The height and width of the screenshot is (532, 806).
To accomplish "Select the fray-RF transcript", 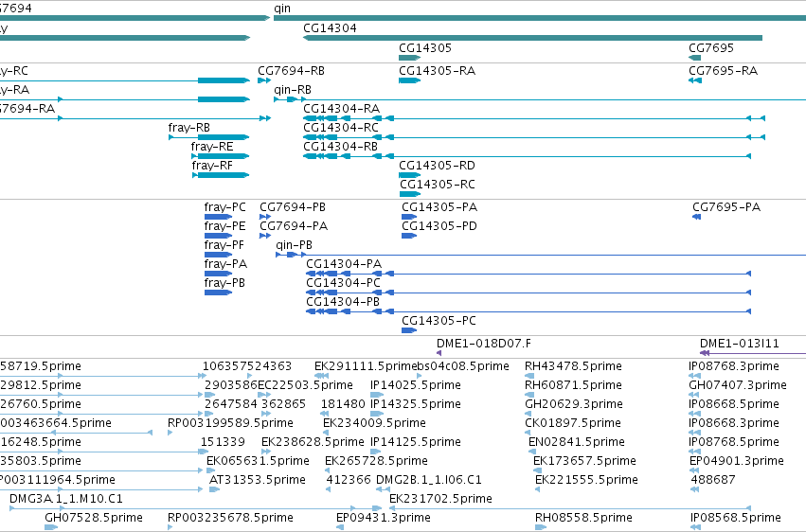I will click(221, 175).
